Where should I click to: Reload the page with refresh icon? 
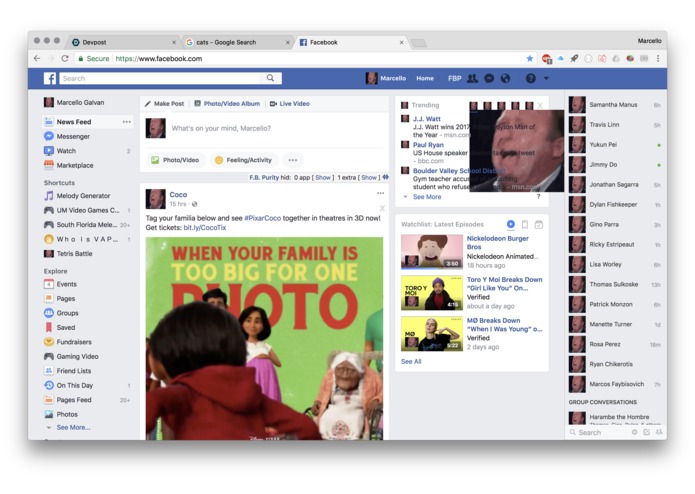[x=65, y=58]
